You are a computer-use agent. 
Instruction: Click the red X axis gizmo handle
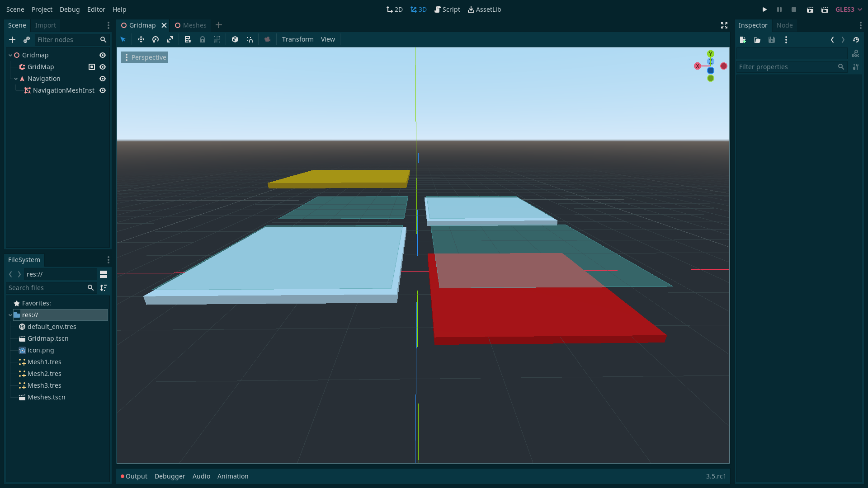[697, 66]
